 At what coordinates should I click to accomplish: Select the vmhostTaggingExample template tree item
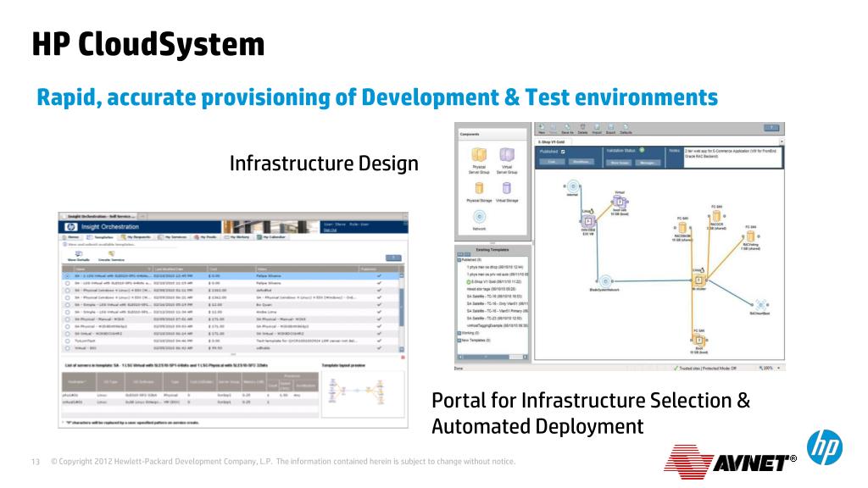click(497, 325)
